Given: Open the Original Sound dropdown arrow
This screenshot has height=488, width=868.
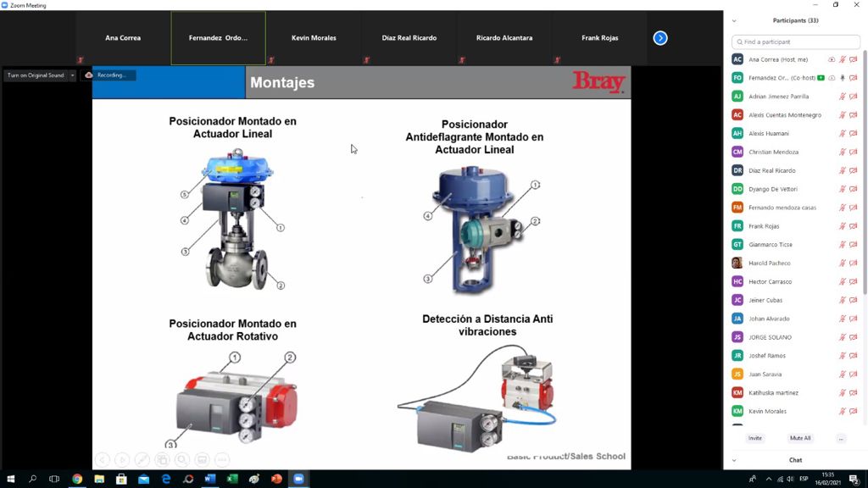Looking at the screenshot, I should (x=72, y=75).
